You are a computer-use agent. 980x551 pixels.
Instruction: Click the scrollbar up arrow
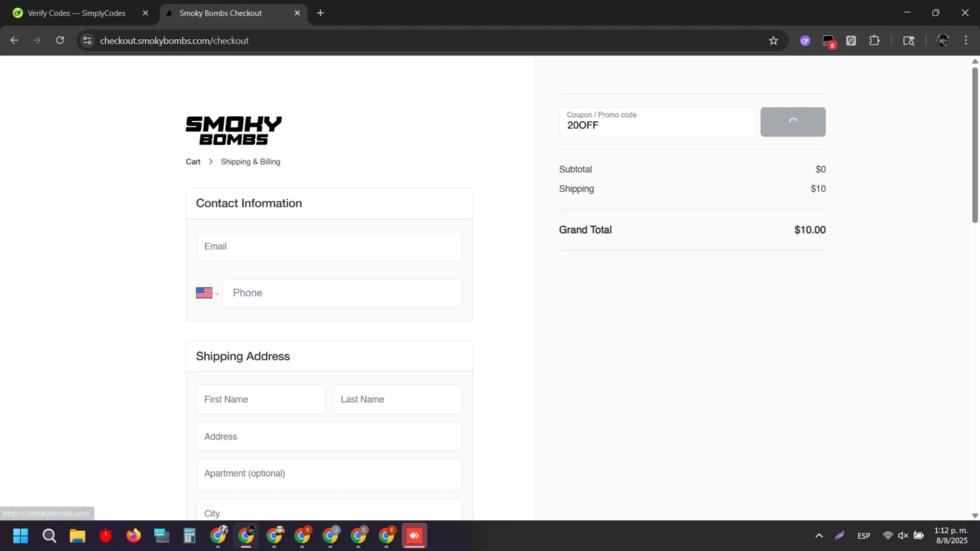pyautogui.click(x=975, y=61)
